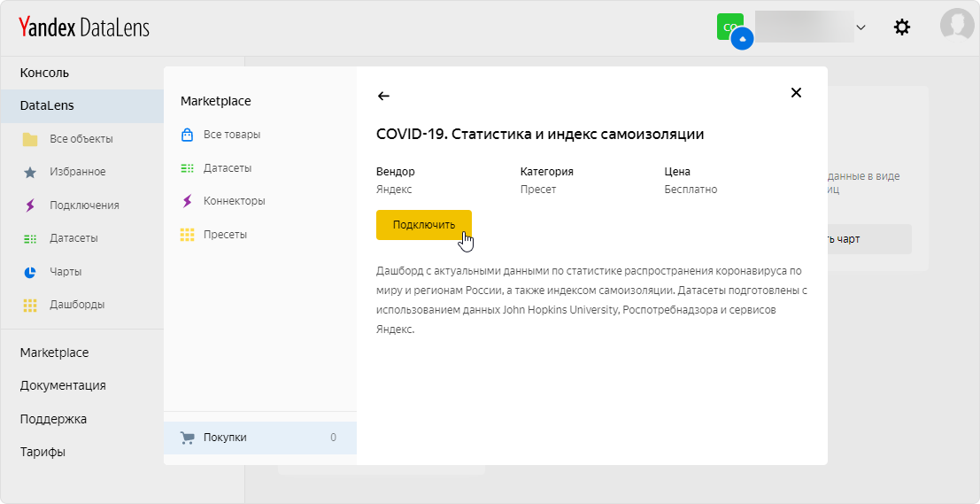Click the back arrow in Marketplace dialog

pyautogui.click(x=383, y=96)
